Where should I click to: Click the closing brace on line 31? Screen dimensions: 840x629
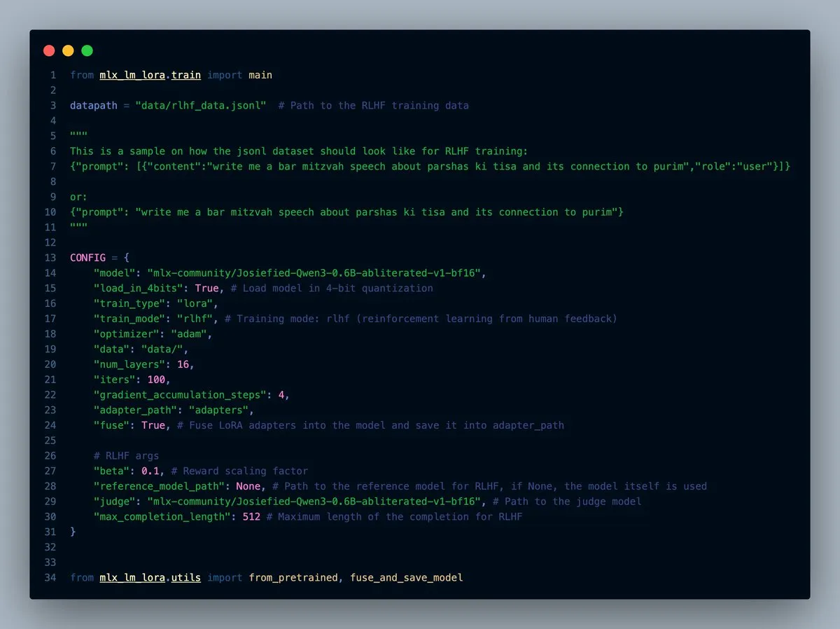click(73, 532)
